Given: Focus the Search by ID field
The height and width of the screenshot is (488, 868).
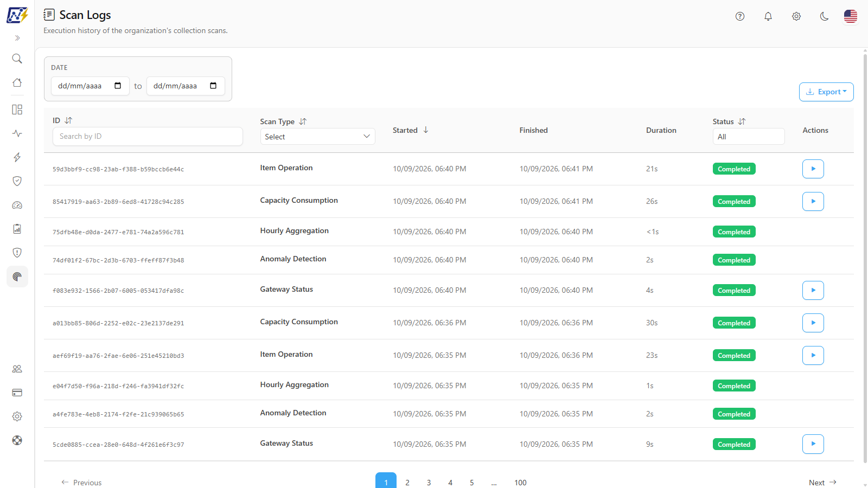Looking at the screenshot, I should tap(148, 136).
